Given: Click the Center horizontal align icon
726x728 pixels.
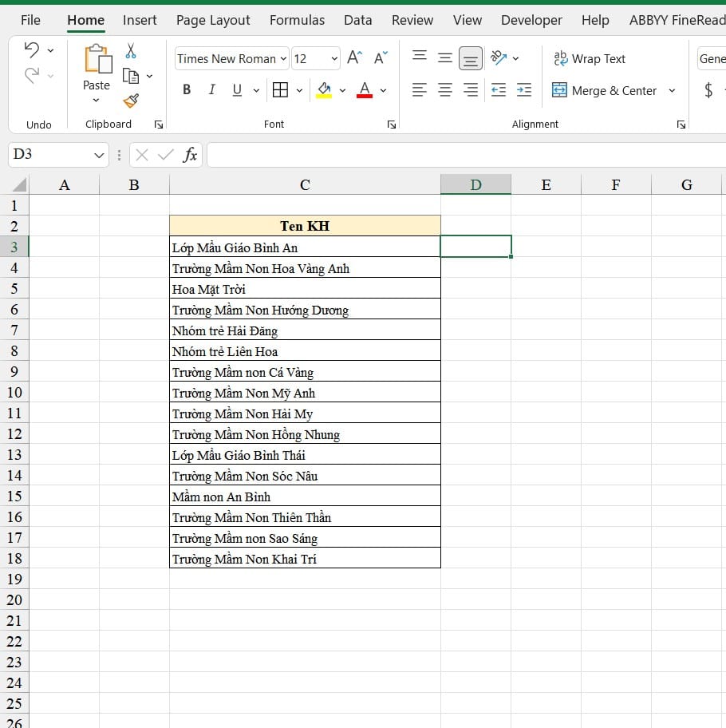Looking at the screenshot, I should [445, 90].
